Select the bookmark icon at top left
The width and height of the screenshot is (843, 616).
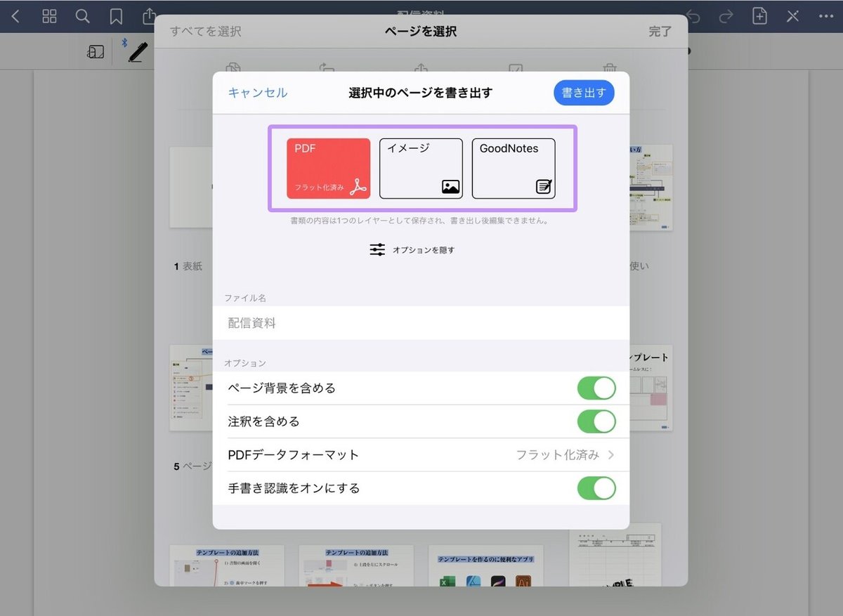[x=115, y=16]
